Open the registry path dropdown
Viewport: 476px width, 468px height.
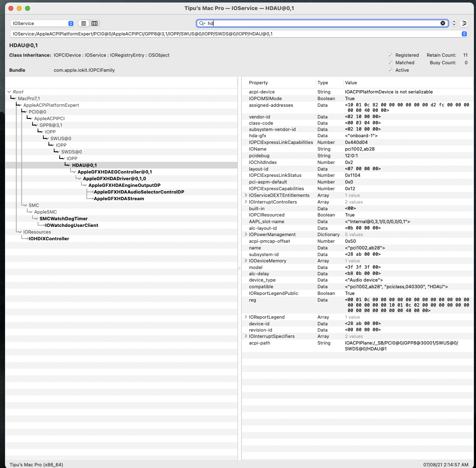pos(464,34)
